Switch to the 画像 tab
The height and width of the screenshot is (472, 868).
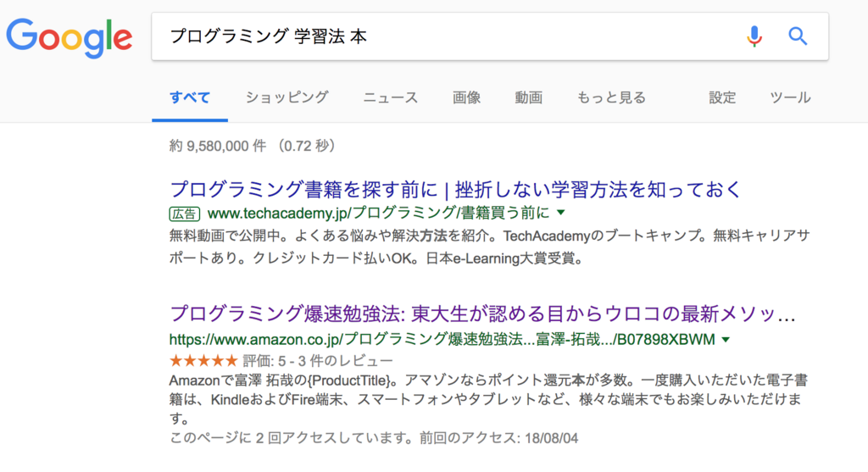click(x=466, y=98)
